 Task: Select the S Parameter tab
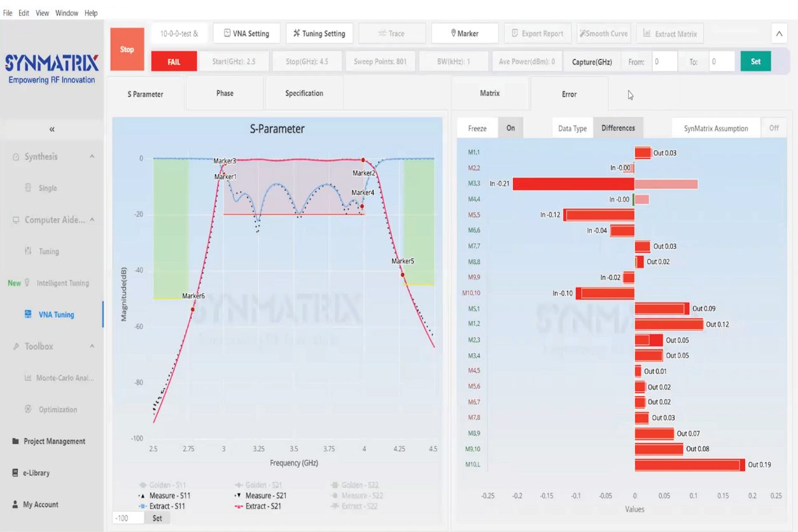[x=145, y=94]
